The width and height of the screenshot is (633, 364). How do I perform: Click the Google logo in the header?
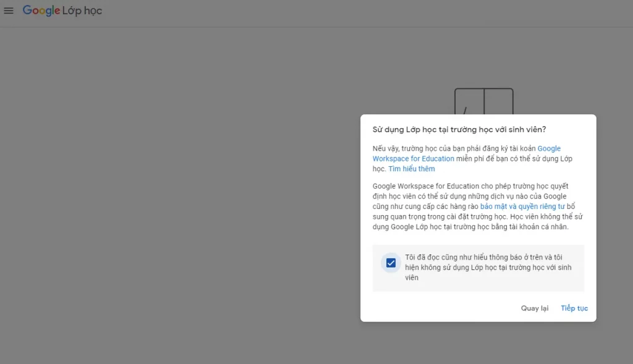coord(41,11)
